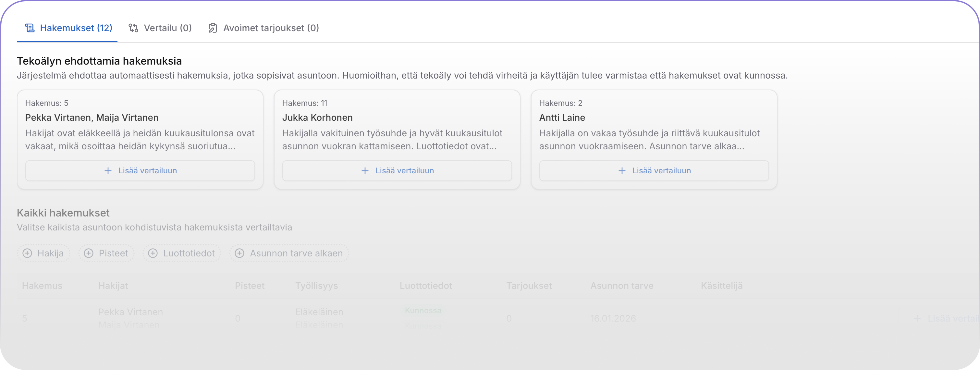The image size is (980, 370).
Task: Click the plus circle icon beside Hakija
Action: [27, 253]
